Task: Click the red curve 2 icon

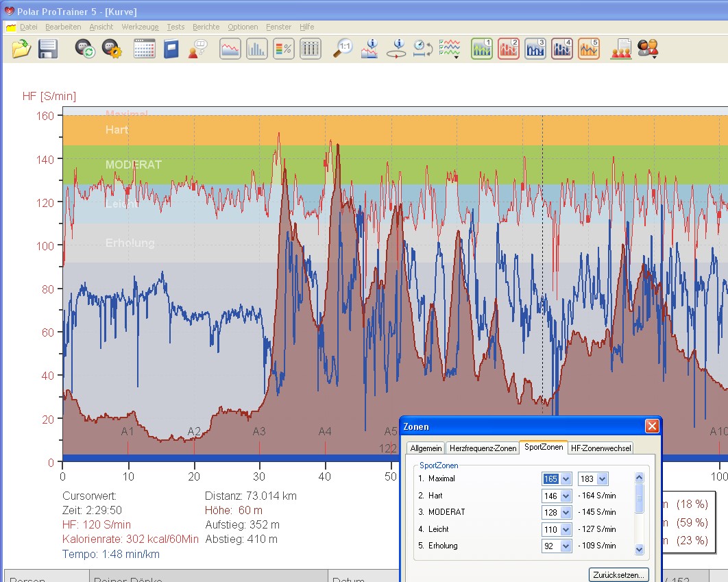Action: point(508,49)
